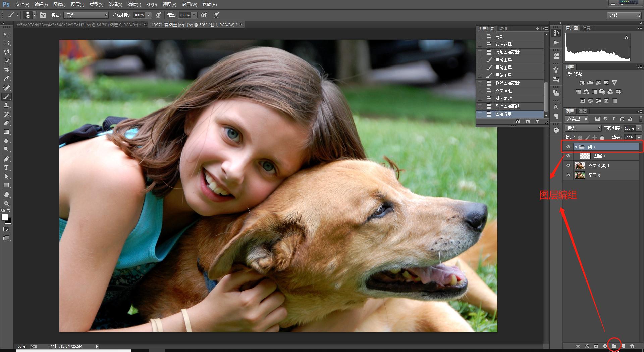The height and width of the screenshot is (352, 644).
Task: Select the Eyedropper tool
Action: [x=6, y=79]
